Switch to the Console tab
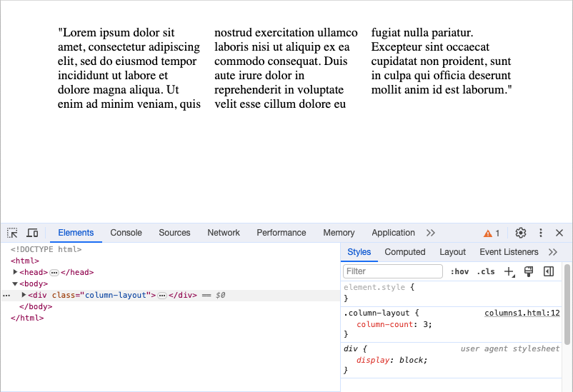Screen dimensions: 573x392 [x=126, y=233]
